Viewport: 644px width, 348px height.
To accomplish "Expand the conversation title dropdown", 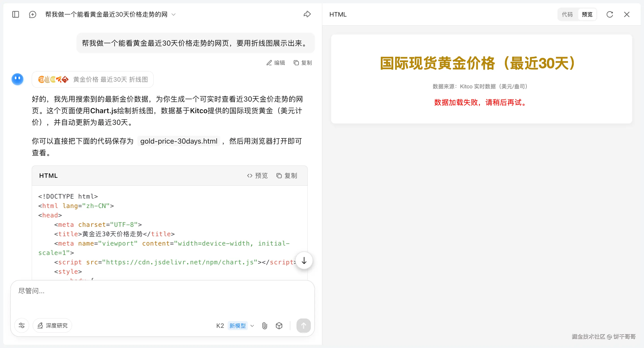I will click(174, 15).
